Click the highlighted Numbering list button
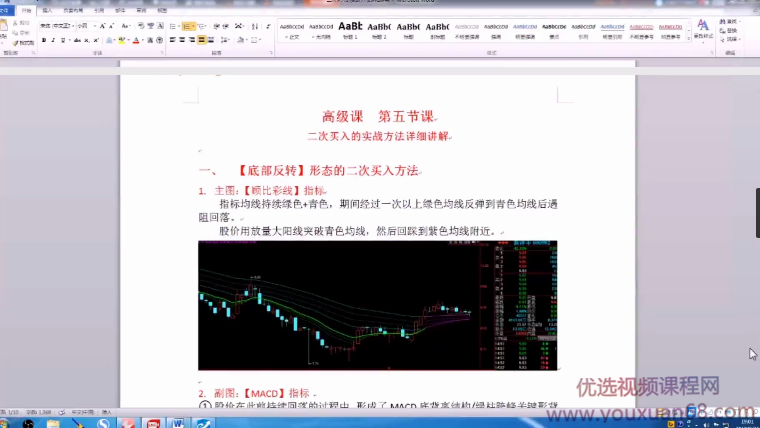The height and width of the screenshot is (428, 760). click(x=187, y=26)
